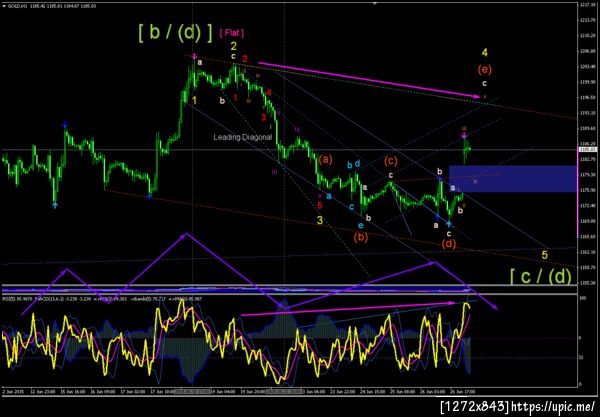Select the orange '(b)' wave label
Image resolution: width=600 pixels, height=417 pixels.
pos(360,237)
